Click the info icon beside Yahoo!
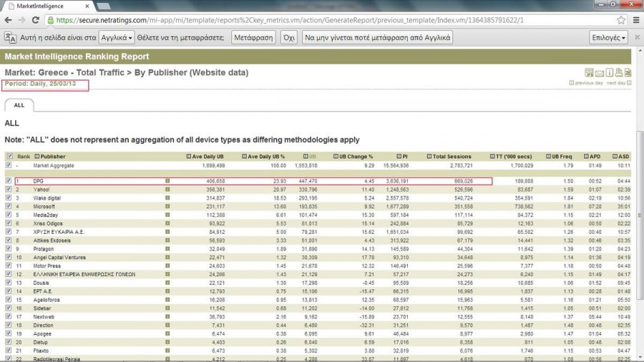The image size is (644, 362). 167,190
